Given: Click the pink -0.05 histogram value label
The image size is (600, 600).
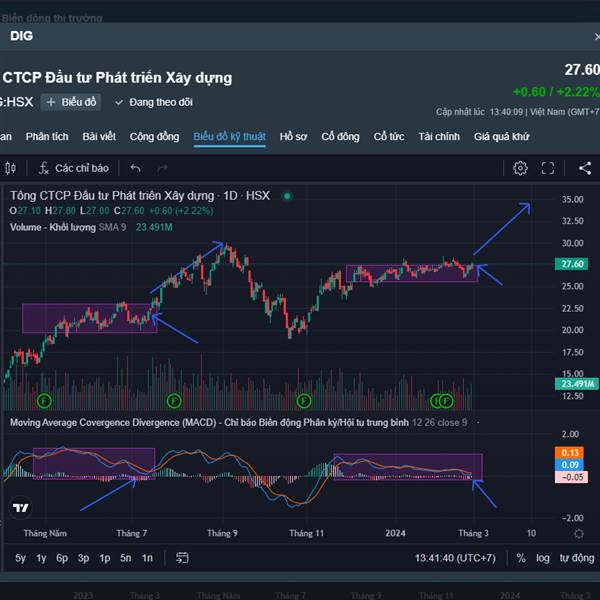Looking at the screenshot, I should point(571,477).
